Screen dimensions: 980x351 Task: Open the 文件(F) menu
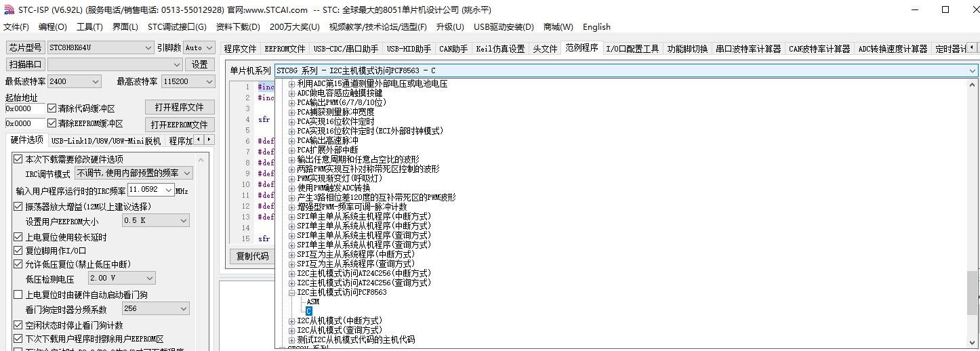16,27
